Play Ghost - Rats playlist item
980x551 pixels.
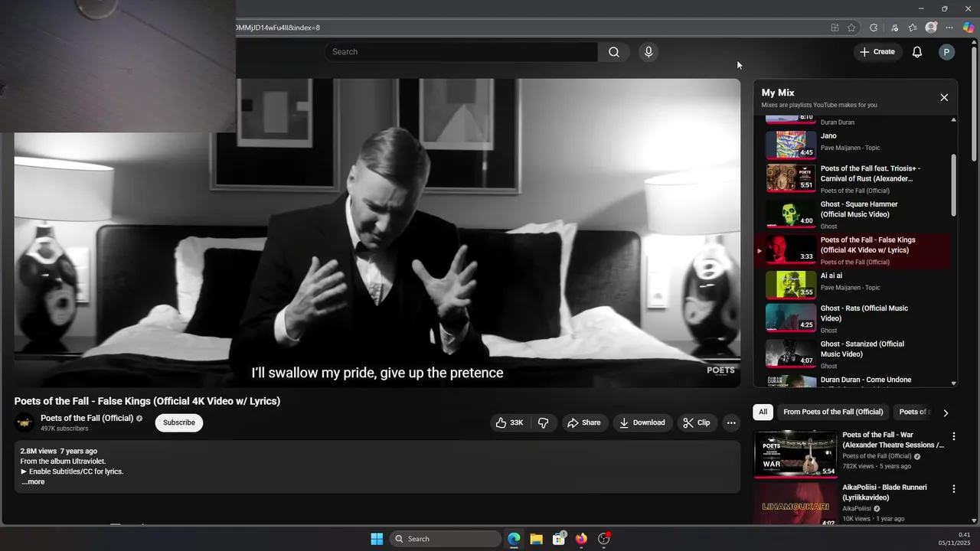tap(853, 318)
